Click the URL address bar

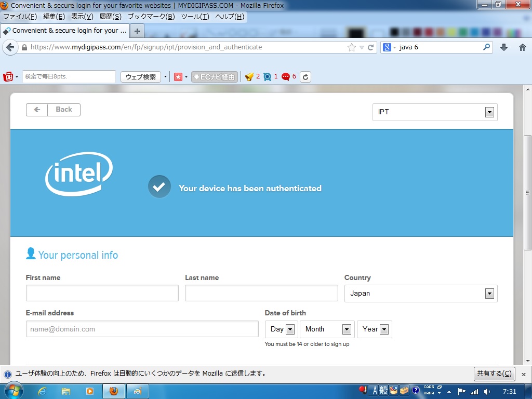[x=187, y=47]
